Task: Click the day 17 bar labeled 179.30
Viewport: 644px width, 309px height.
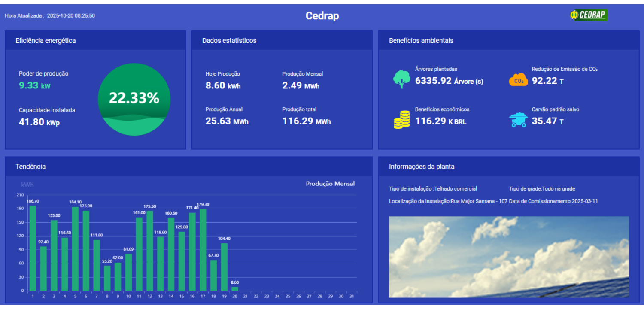Action: [x=203, y=250]
